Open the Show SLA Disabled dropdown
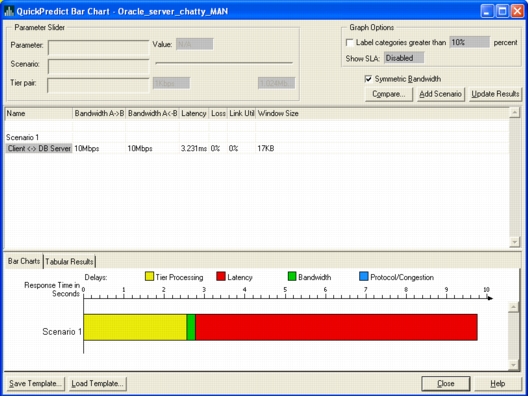This screenshot has height=398, width=530. (x=404, y=58)
